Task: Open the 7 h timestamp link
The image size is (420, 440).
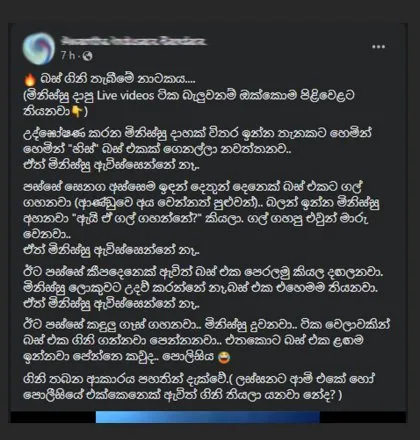Action: click(x=68, y=55)
